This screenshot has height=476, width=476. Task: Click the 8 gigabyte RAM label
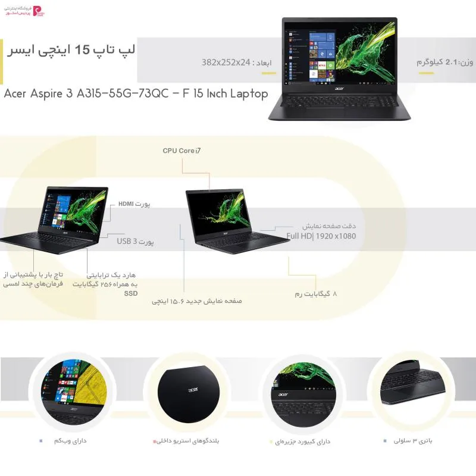(316, 294)
